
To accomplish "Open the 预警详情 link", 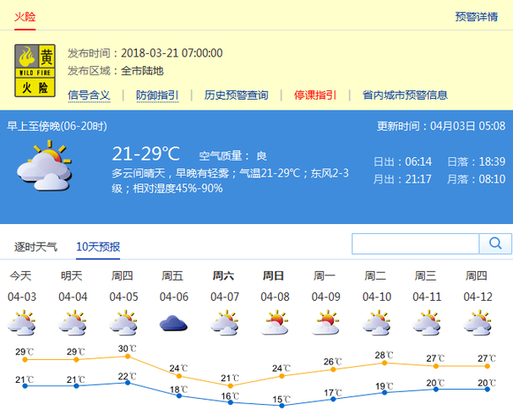I will tap(476, 16).
